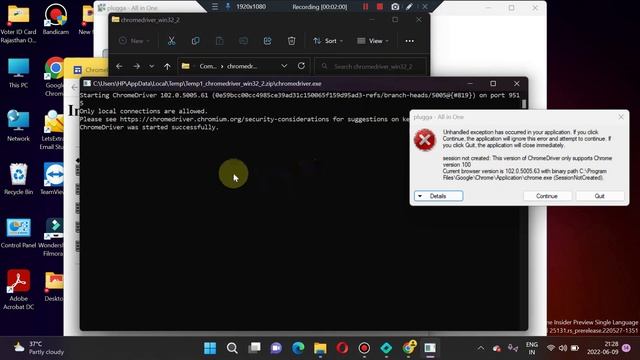
Task: Stop the Bandicam recording with the red square
Action: pyautogui.click(x=380, y=7)
